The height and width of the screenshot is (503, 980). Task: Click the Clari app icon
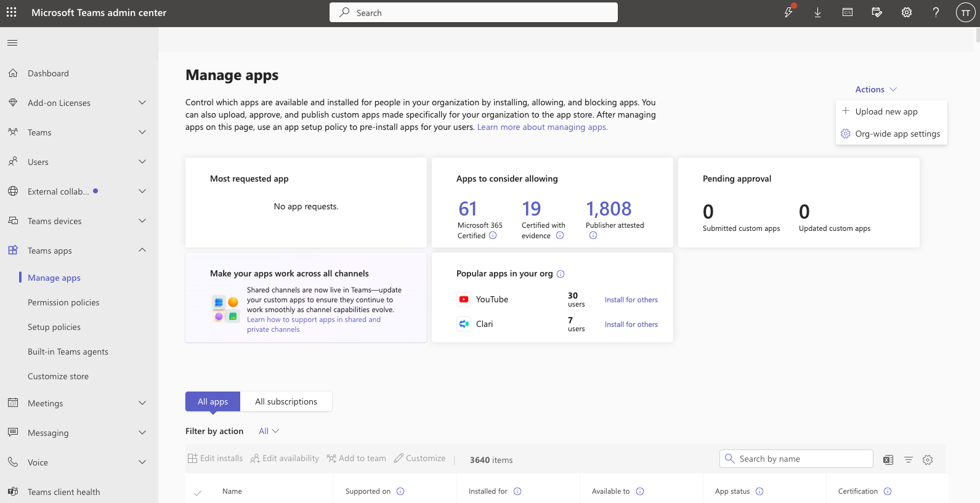click(x=464, y=324)
